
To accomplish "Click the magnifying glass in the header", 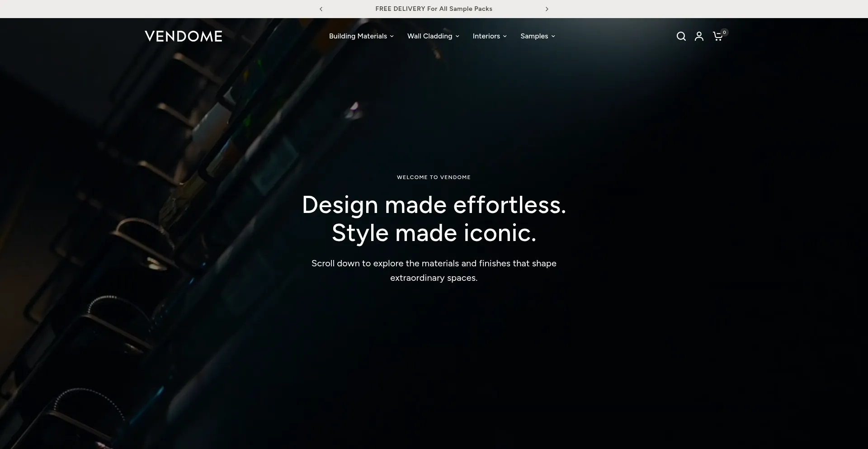I will 681,36.
